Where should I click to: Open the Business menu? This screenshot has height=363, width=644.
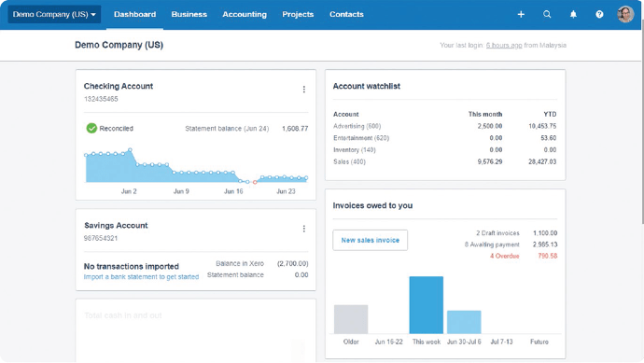[189, 14]
